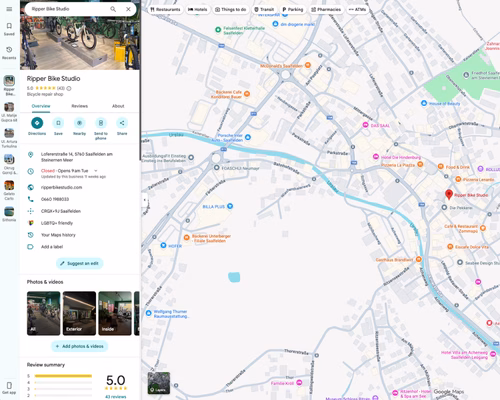Click the HOFER shopping marker

point(163,245)
